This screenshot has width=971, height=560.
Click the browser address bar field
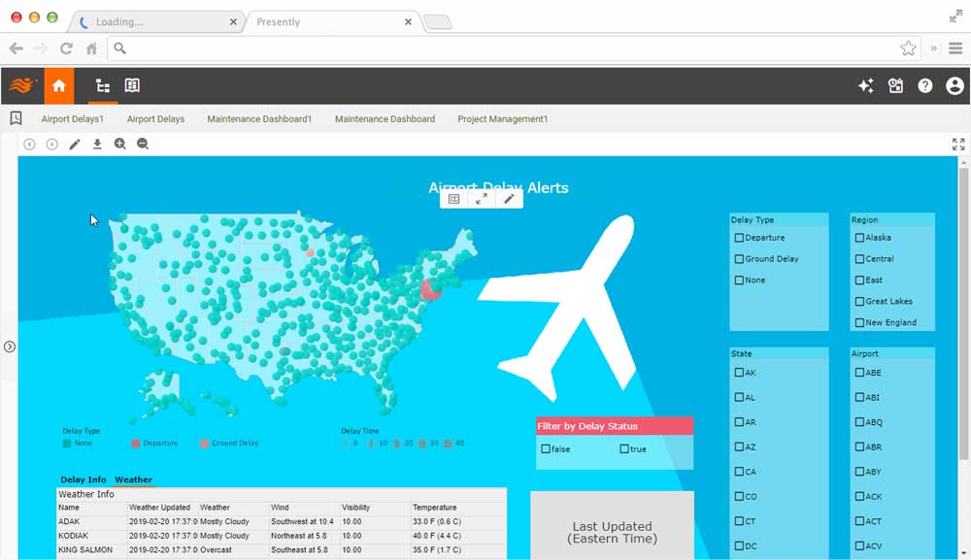click(514, 49)
